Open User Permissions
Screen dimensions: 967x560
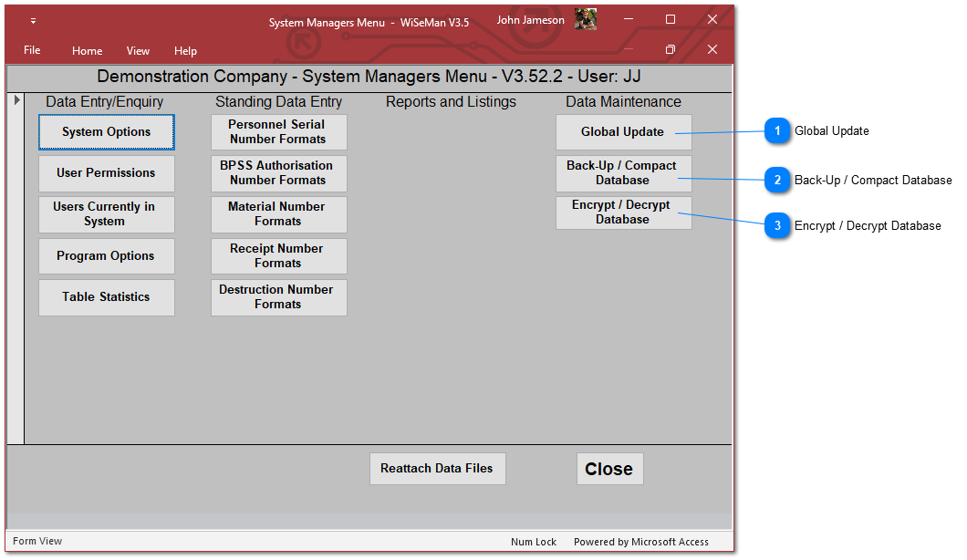(x=107, y=173)
